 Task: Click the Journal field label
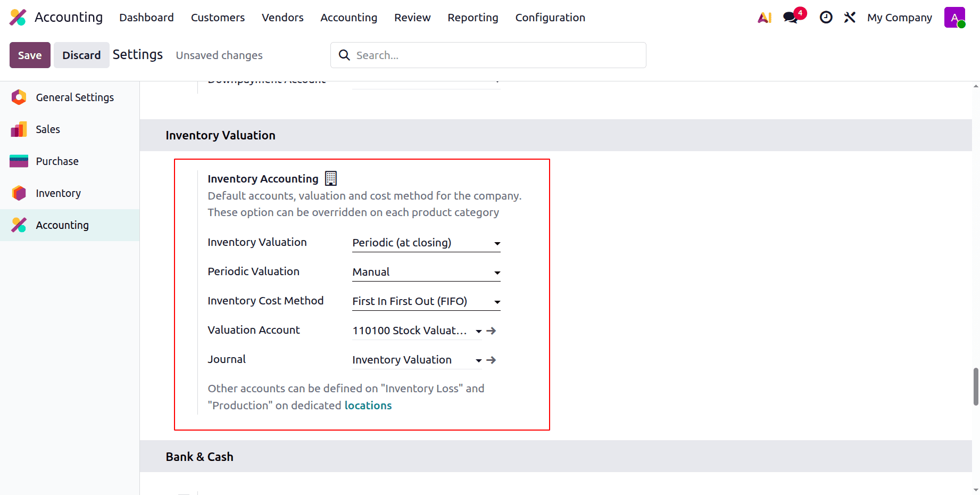point(227,359)
